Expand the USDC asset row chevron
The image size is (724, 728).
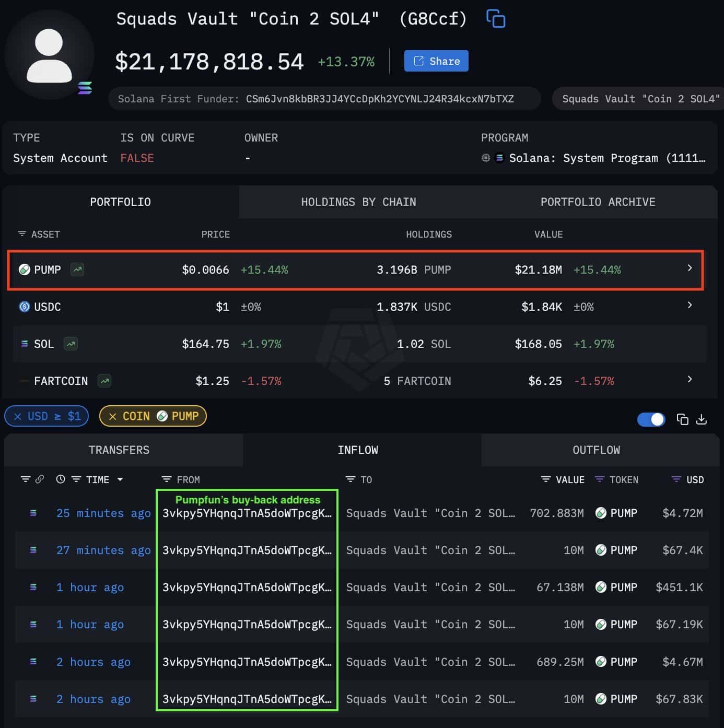(690, 305)
